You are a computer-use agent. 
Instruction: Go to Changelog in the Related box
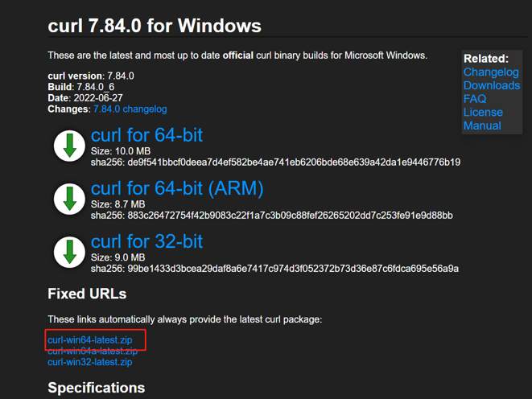pos(491,72)
